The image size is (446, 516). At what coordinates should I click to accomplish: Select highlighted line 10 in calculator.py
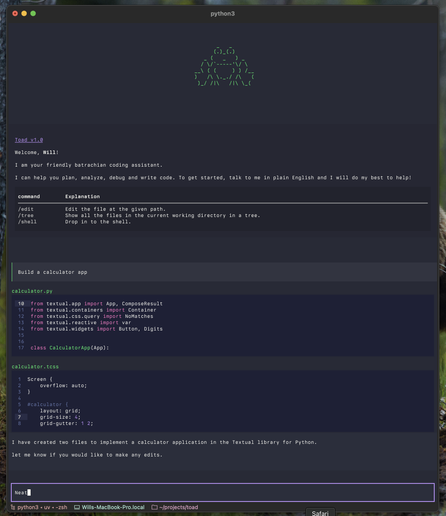(x=223, y=304)
